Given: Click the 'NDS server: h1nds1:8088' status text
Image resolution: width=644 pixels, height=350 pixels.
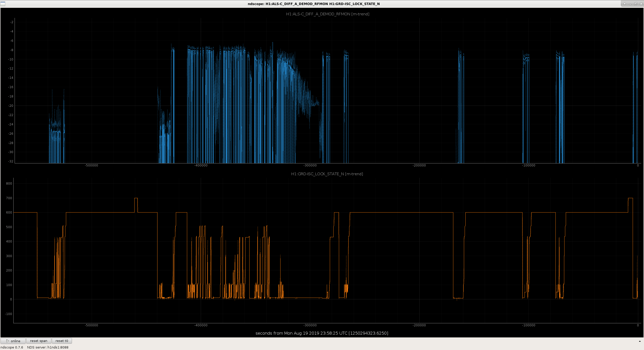Looking at the screenshot, I should pos(48,347).
